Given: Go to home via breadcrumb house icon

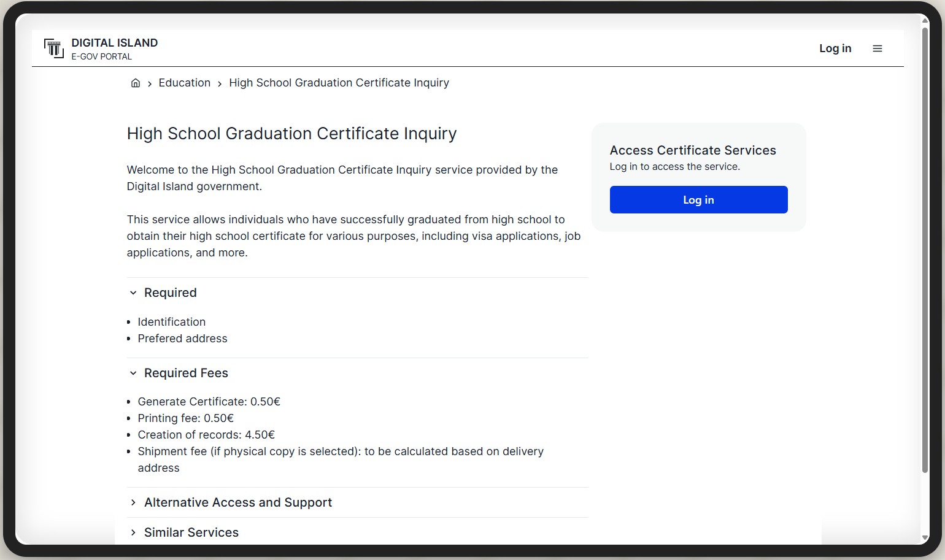Looking at the screenshot, I should tap(136, 83).
